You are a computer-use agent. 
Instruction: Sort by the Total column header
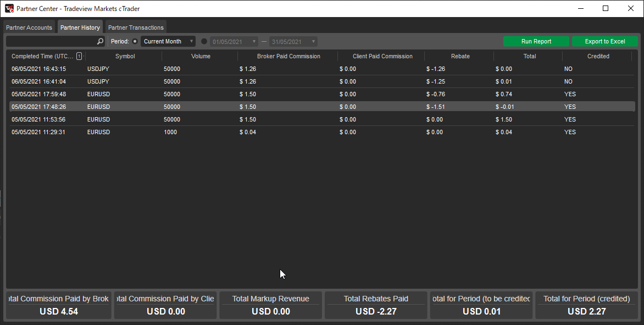(530, 56)
